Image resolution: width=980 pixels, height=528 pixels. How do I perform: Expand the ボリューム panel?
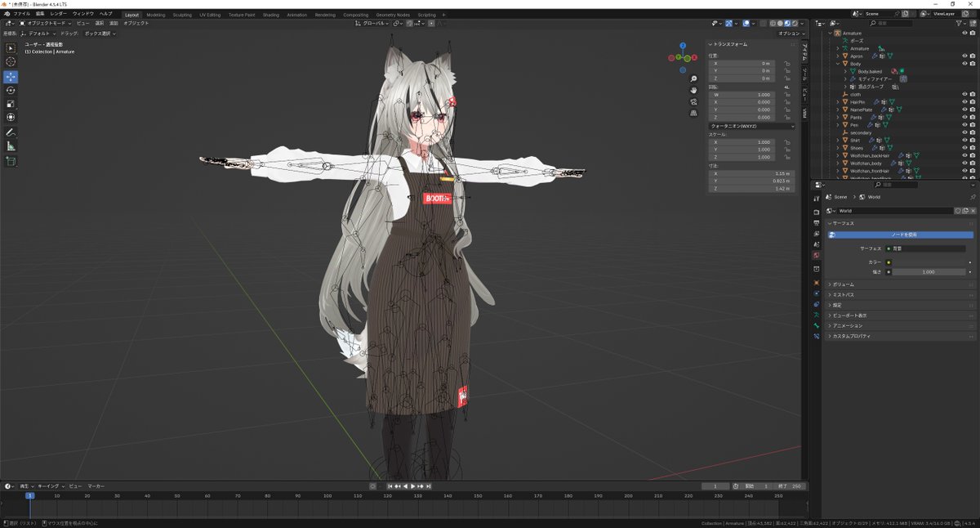[x=902, y=284]
